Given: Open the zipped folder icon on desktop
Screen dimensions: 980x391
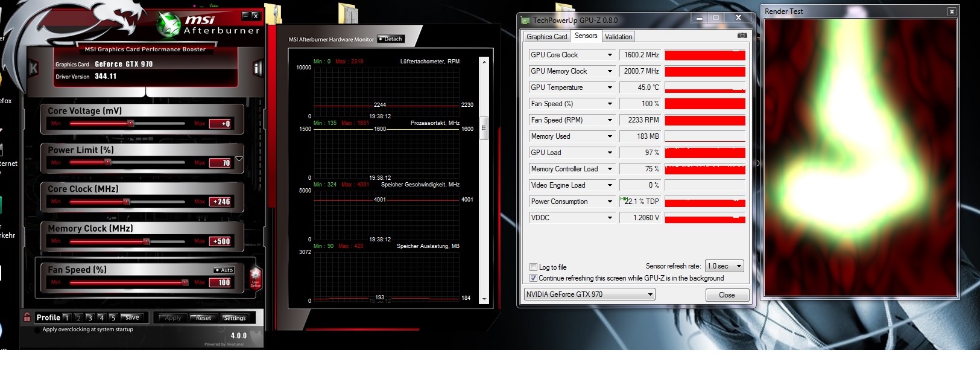Looking at the screenshot, I should click(x=274, y=13).
